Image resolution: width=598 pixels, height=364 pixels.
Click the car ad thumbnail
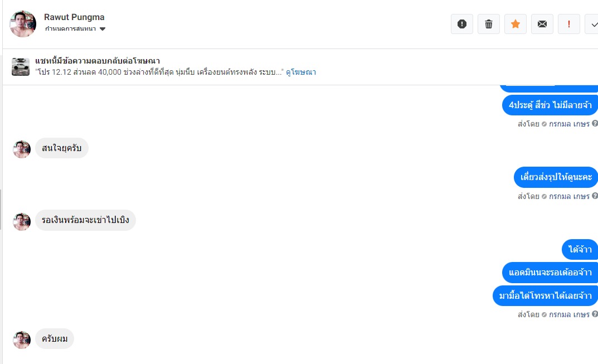[x=21, y=67]
